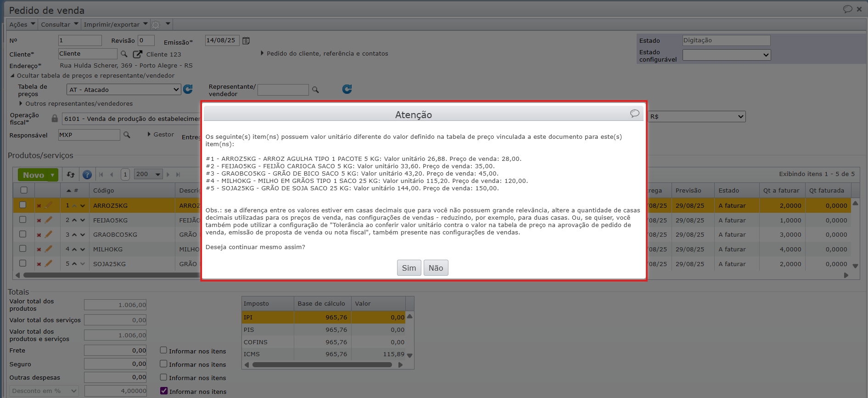Toggle the select-all checkbox in grid header
Image resolution: width=868 pixels, height=398 pixels.
point(24,190)
